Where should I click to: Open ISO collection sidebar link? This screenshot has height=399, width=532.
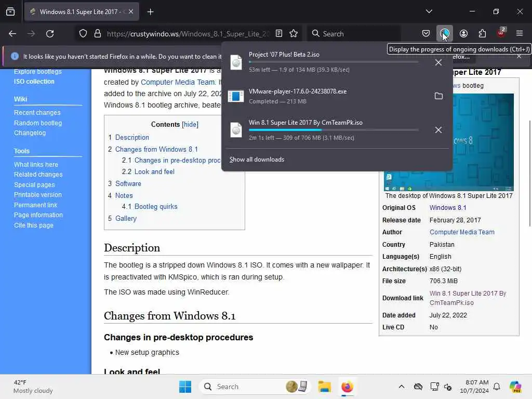pos(34,82)
